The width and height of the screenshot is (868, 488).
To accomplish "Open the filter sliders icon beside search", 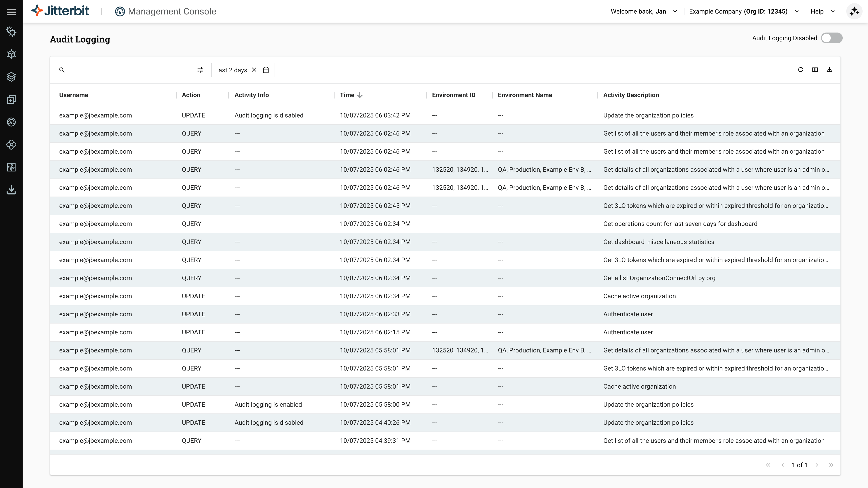I will [200, 70].
